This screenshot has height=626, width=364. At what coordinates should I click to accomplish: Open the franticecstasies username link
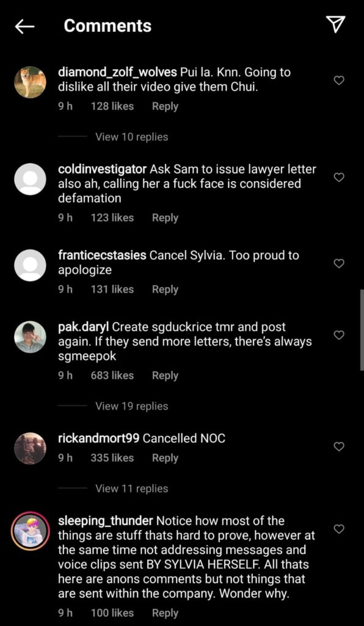[102, 256]
